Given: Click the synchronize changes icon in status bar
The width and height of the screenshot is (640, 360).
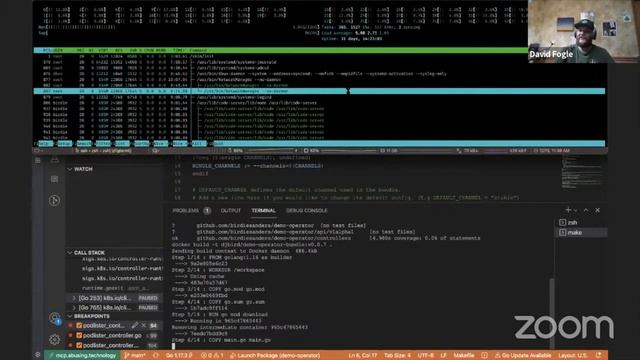Looking at the screenshot, I should pos(156,356).
